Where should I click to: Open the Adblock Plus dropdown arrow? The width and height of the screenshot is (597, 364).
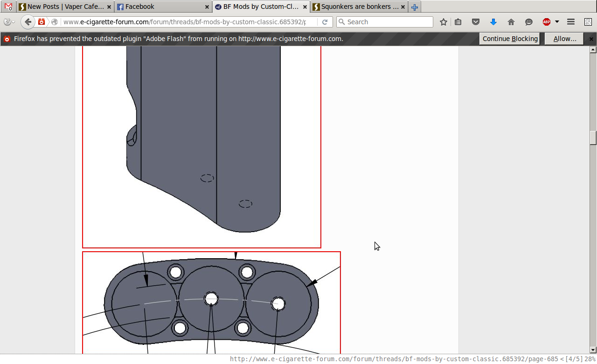click(557, 22)
